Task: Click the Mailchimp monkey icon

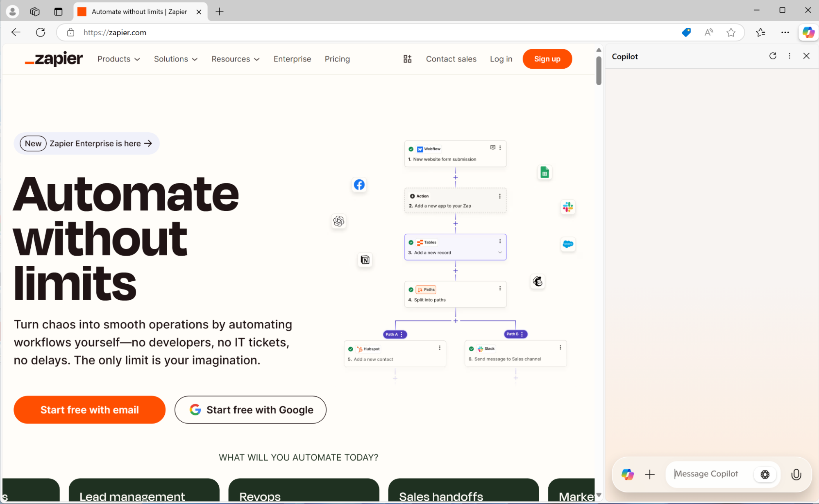Action: coord(538,281)
